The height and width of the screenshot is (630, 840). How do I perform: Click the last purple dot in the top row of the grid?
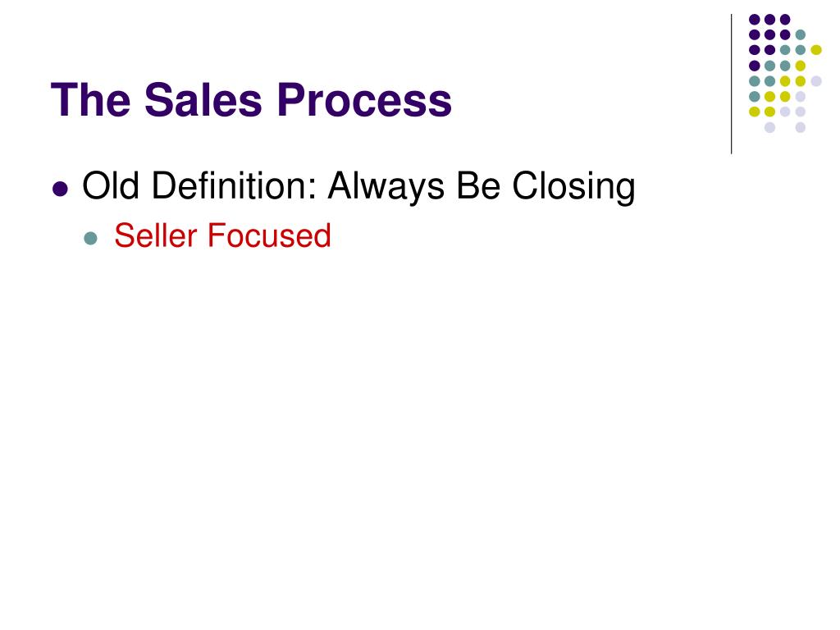click(785, 20)
